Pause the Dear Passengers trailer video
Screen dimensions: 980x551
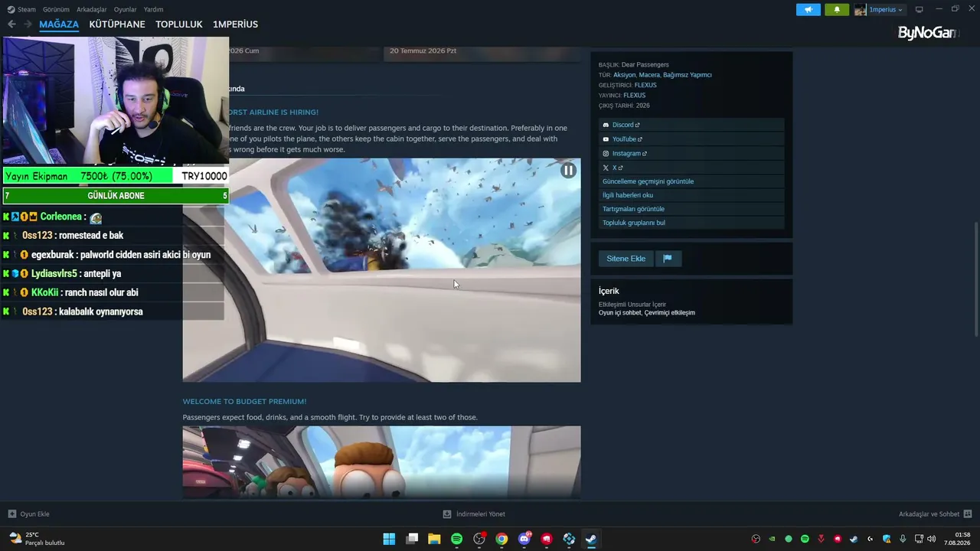[568, 171]
